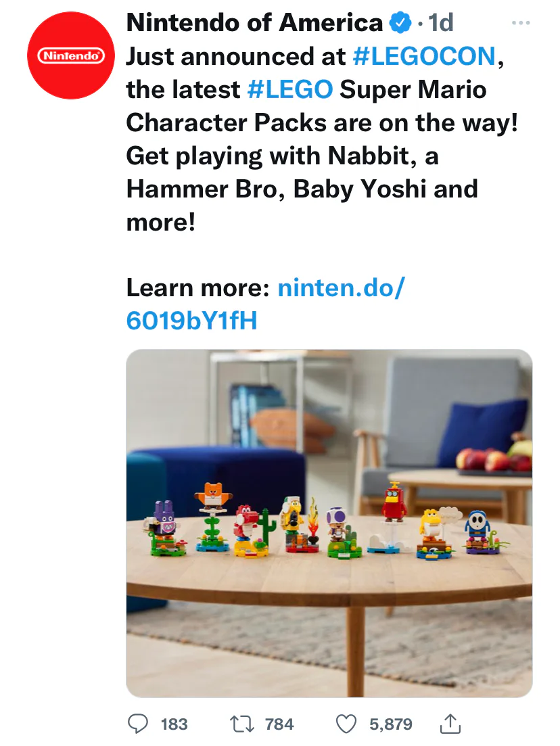Click the blue verified badge

(x=400, y=23)
